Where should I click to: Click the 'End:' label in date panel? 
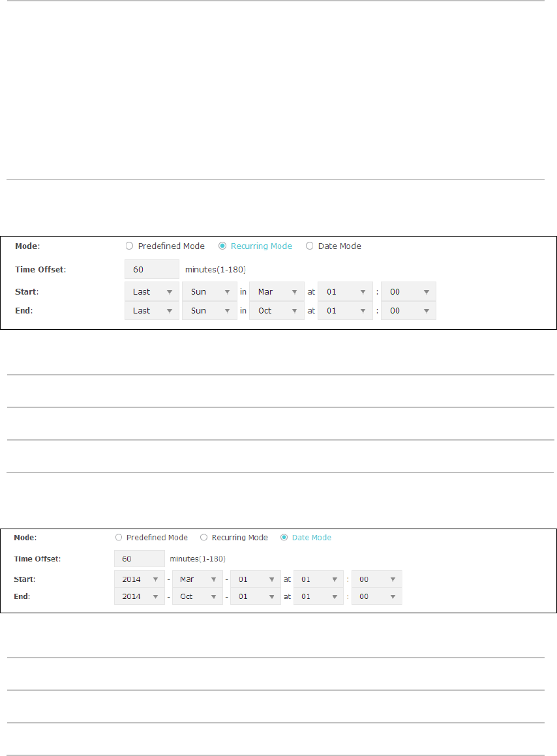click(x=22, y=596)
